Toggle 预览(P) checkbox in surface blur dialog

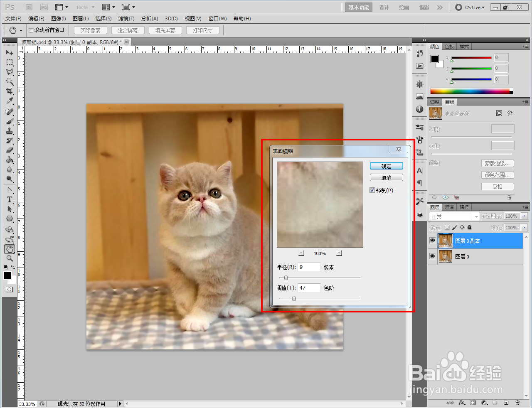[x=372, y=190]
